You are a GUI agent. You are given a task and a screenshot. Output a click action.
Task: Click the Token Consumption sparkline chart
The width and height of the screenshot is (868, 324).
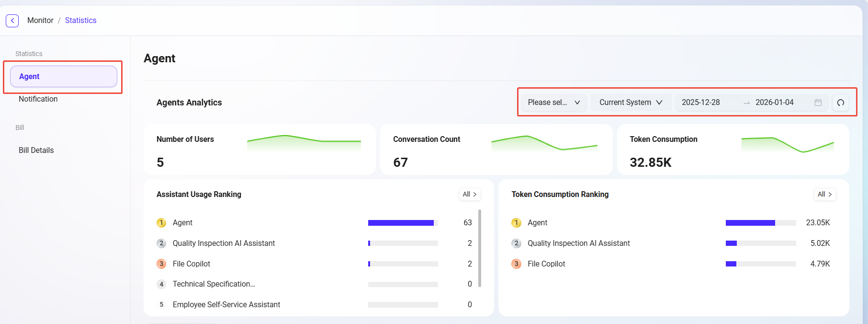click(787, 144)
